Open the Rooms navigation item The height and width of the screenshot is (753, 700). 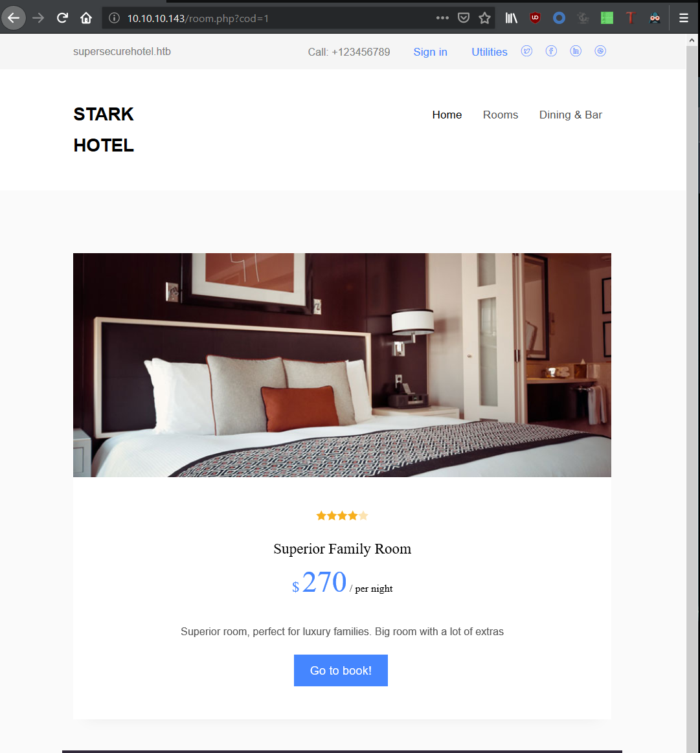(x=501, y=115)
